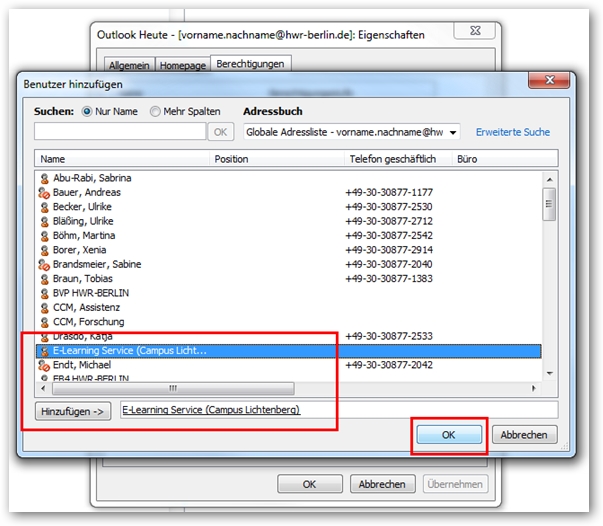The image size is (603, 526).
Task: Click contact icon beside Abu-Rabi, Sabrina
Action: pyautogui.click(x=45, y=178)
